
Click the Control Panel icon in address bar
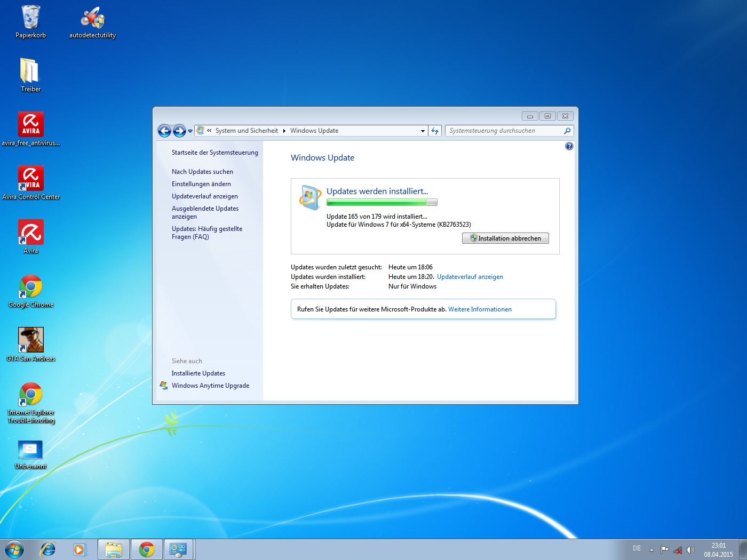(x=201, y=130)
